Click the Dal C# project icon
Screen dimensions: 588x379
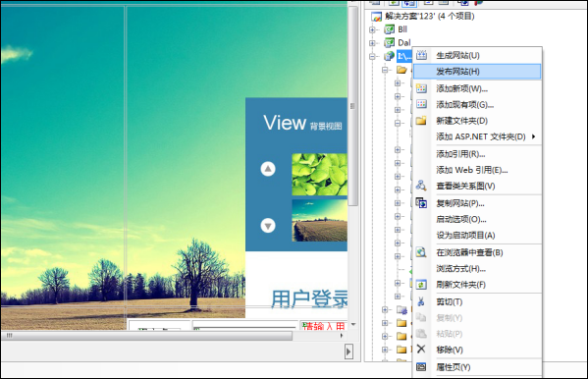[x=390, y=43]
